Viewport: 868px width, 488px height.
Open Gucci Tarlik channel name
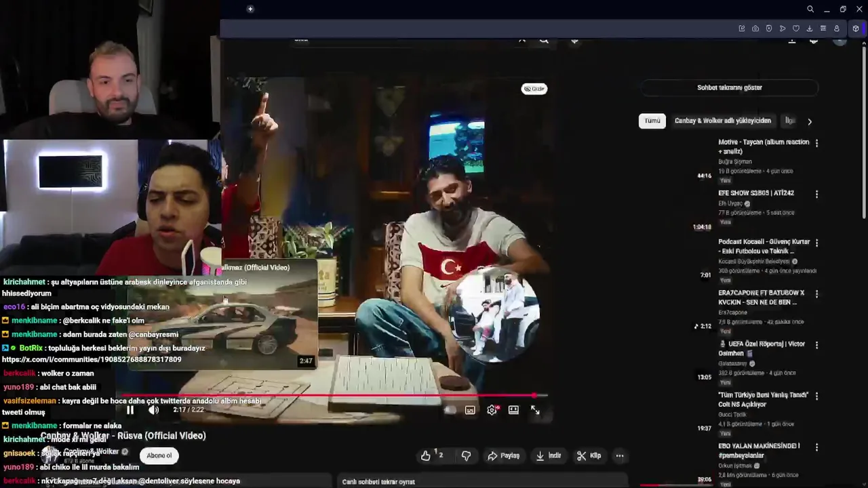(732, 414)
